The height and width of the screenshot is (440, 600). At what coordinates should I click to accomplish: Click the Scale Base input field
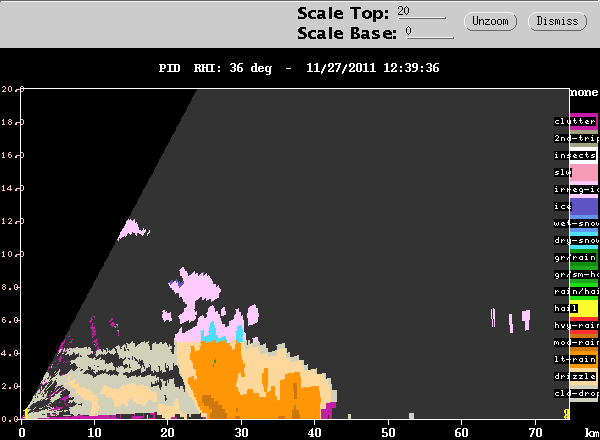pos(429,32)
